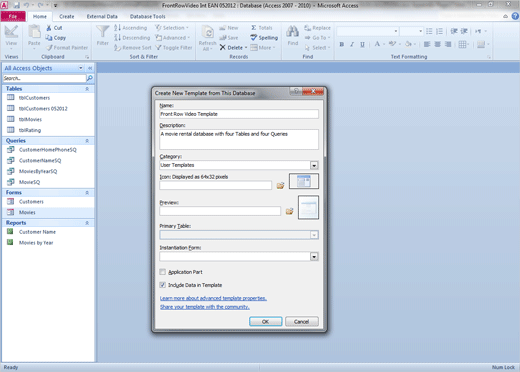Click Cancel in template dialog

click(302, 322)
